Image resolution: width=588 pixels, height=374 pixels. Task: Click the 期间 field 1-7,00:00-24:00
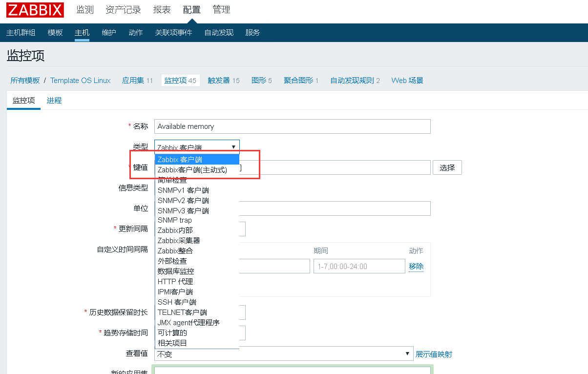coord(359,266)
